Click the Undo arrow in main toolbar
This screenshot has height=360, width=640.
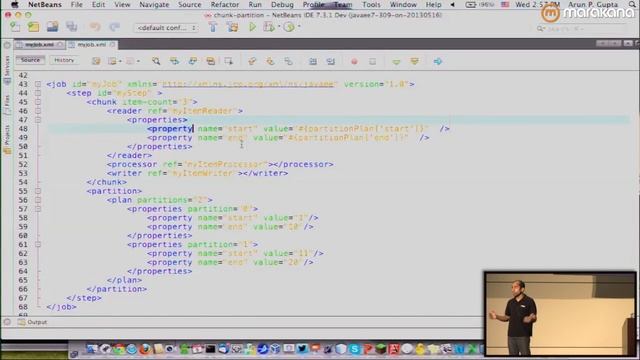click(x=95, y=27)
